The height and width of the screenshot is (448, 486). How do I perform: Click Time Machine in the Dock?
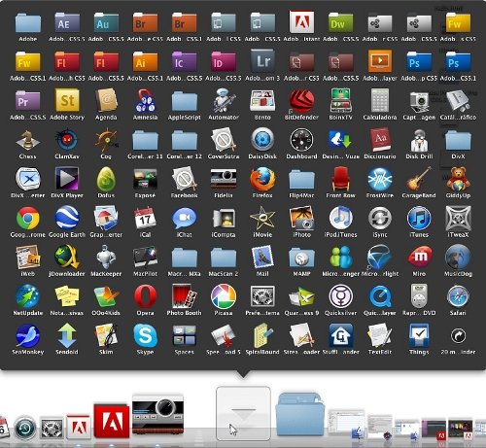pyautogui.click(x=25, y=428)
